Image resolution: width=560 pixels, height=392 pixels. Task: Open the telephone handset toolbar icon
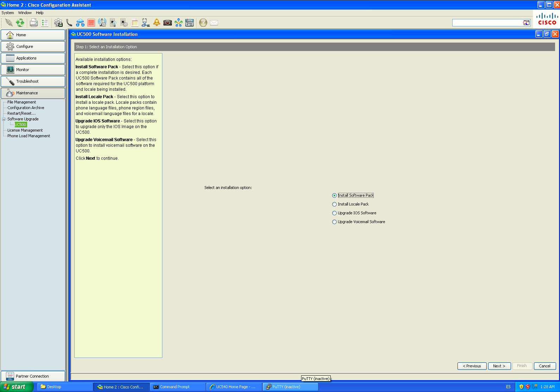click(x=69, y=23)
